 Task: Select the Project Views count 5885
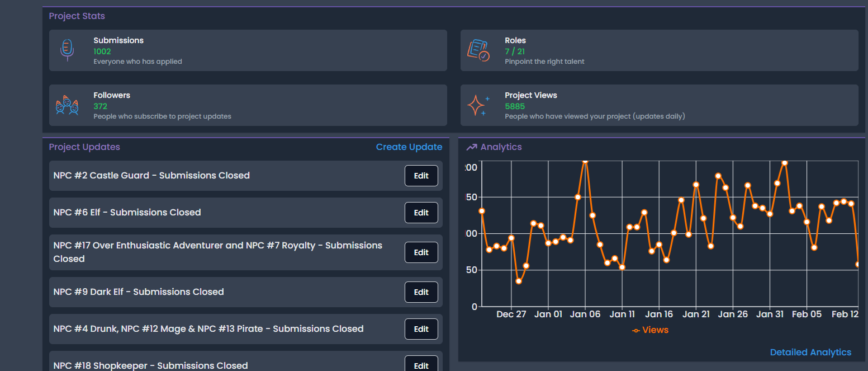[x=515, y=106]
